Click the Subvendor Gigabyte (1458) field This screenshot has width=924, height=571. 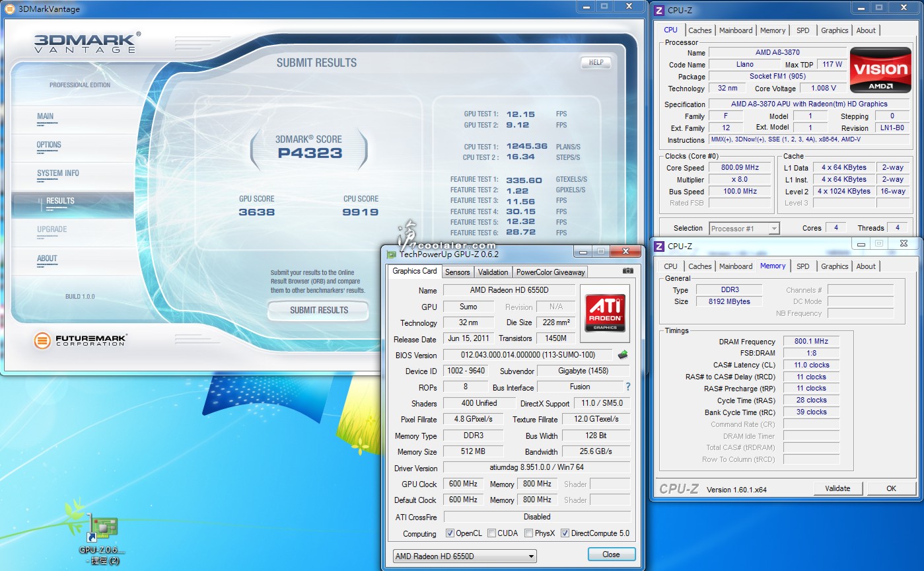tap(584, 371)
